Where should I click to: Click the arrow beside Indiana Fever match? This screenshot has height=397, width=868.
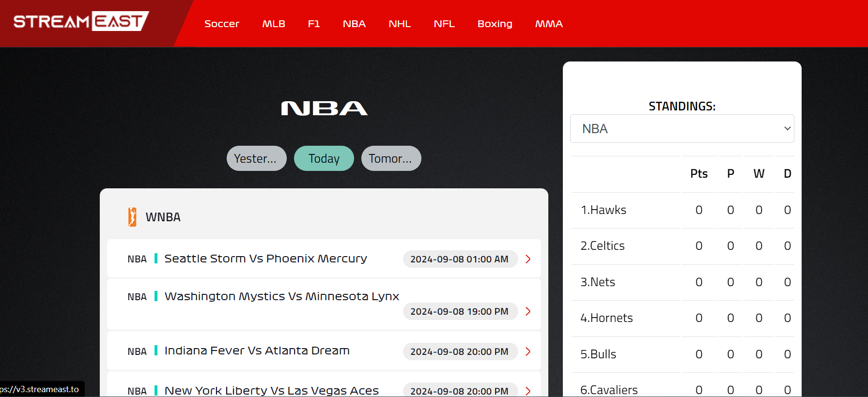[x=528, y=351]
